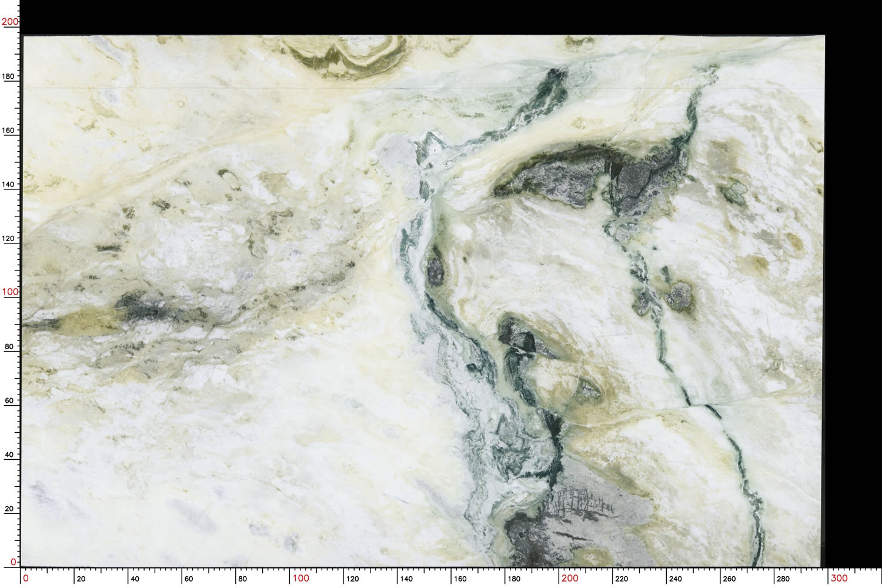This screenshot has height=588, width=882.
Task: Click the red 200 on the vertical ruler
Action: [x=10, y=22]
